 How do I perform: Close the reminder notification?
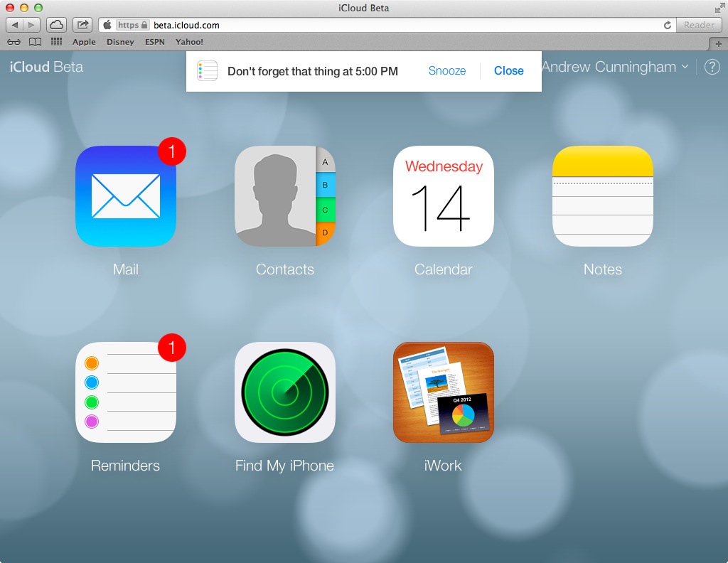pos(509,70)
